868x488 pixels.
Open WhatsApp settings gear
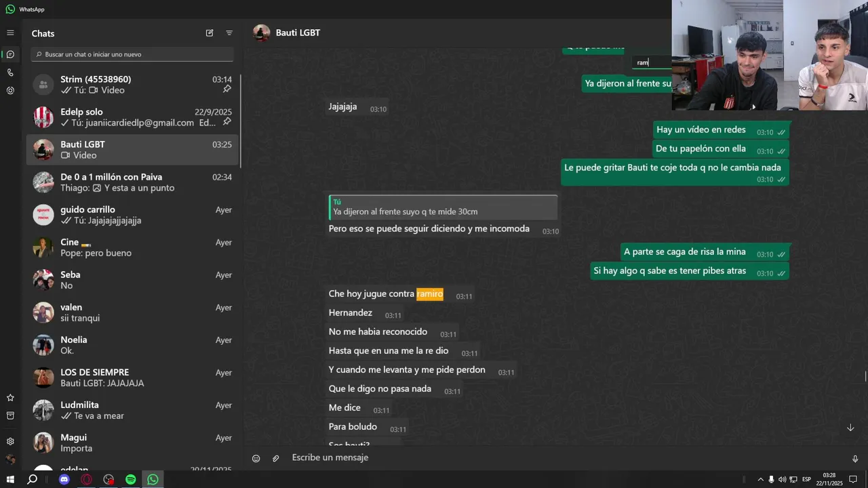click(10, 441)
